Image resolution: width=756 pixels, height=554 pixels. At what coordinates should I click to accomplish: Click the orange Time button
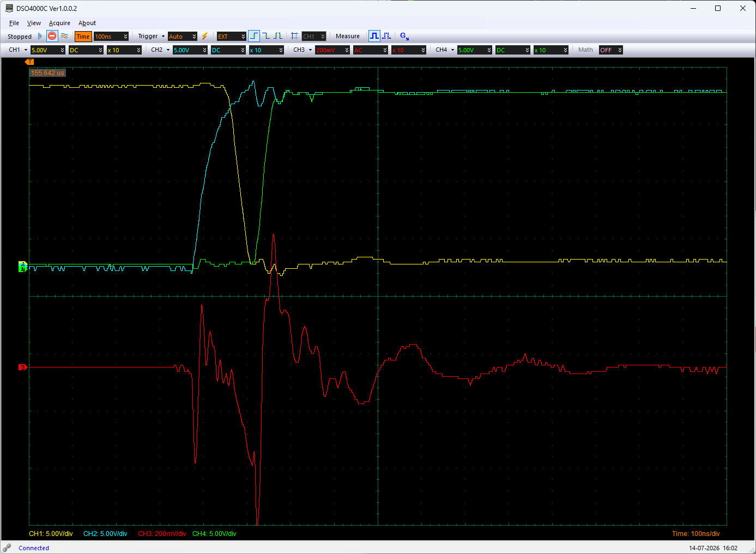coord(83,37)
